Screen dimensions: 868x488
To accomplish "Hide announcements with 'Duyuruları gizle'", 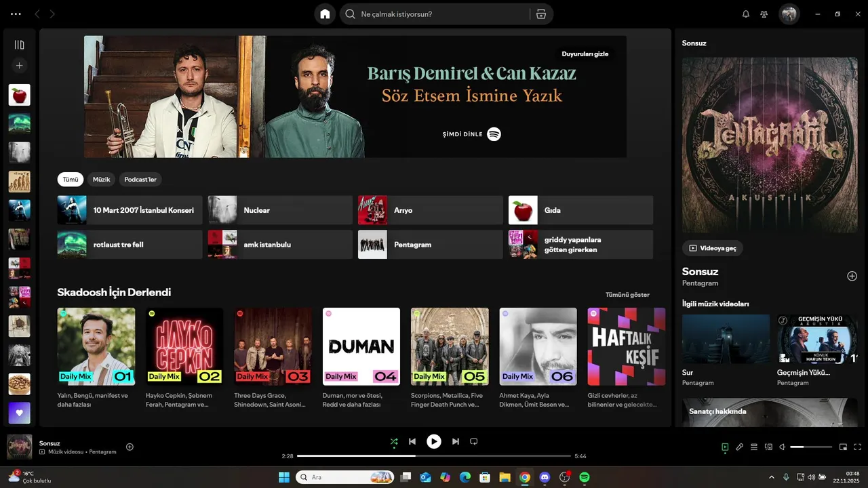I will click(585, 54).
